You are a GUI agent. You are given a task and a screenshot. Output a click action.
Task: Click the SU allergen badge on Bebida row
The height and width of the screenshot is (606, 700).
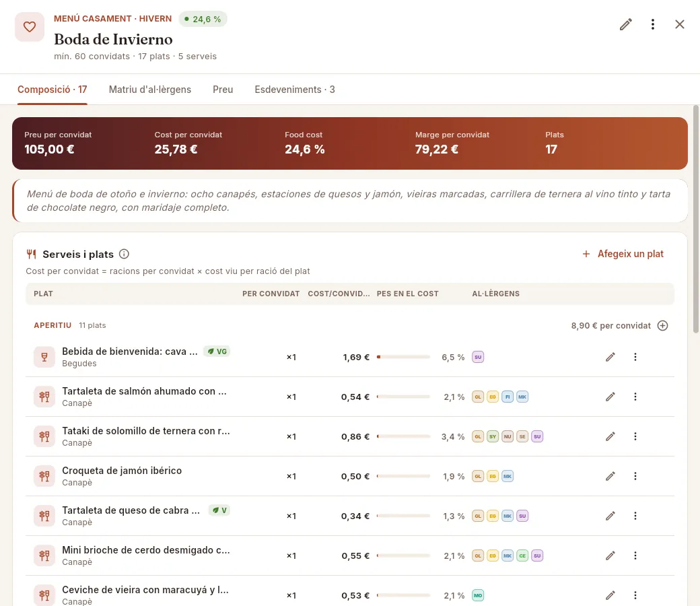(x=478, y=357)
